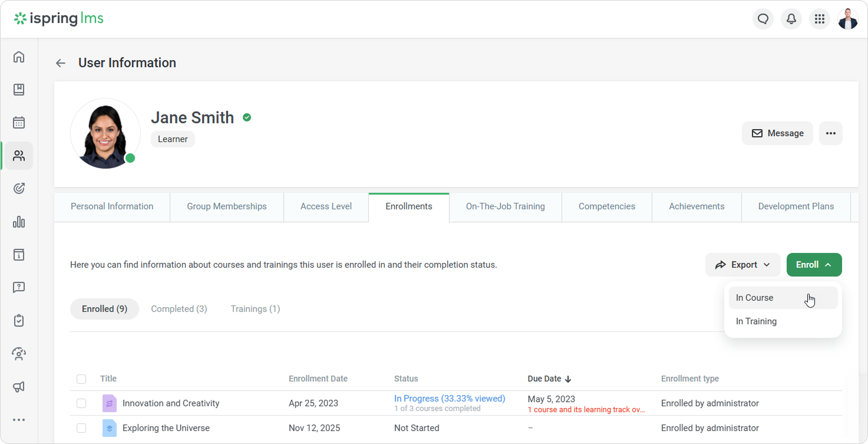Image resolution: width=868 pixels, height=444 pixels.
Task: Expand the Export dropdown
Action: pyautogui.click(x=742, y=265)
